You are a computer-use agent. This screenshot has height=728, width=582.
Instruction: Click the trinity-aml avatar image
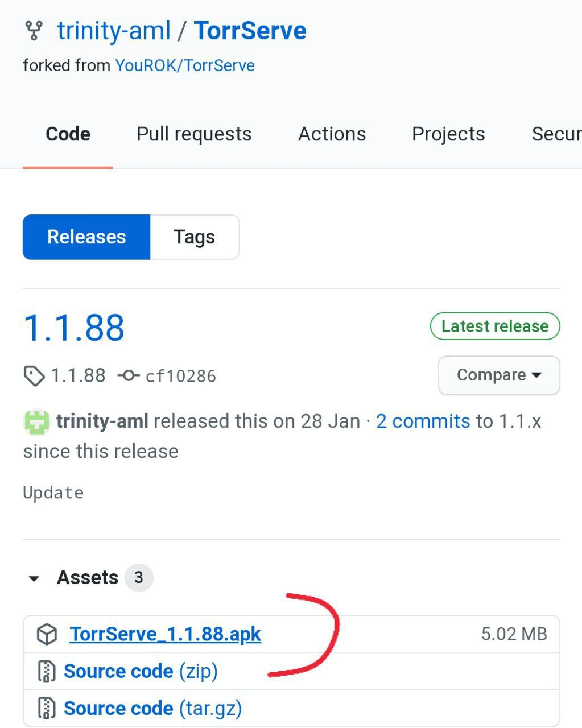point(37,422)
